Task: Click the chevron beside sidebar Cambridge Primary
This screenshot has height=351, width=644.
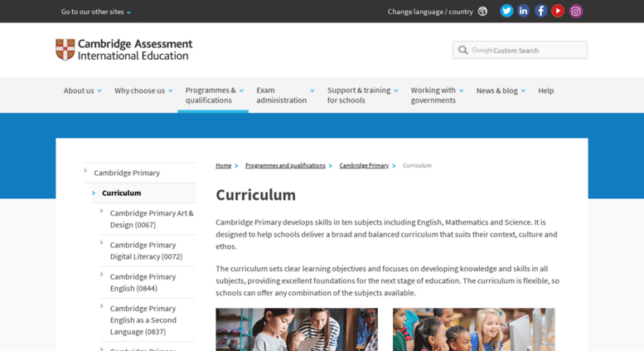Action: [85, 171]
